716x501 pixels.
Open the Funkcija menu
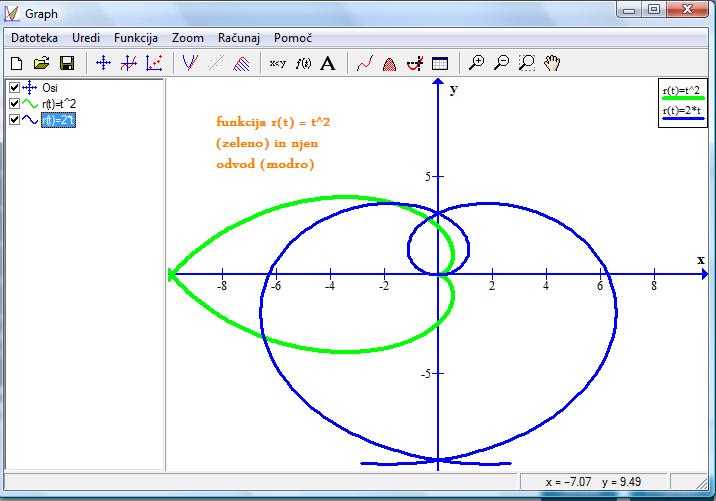[x=136, y=37]
